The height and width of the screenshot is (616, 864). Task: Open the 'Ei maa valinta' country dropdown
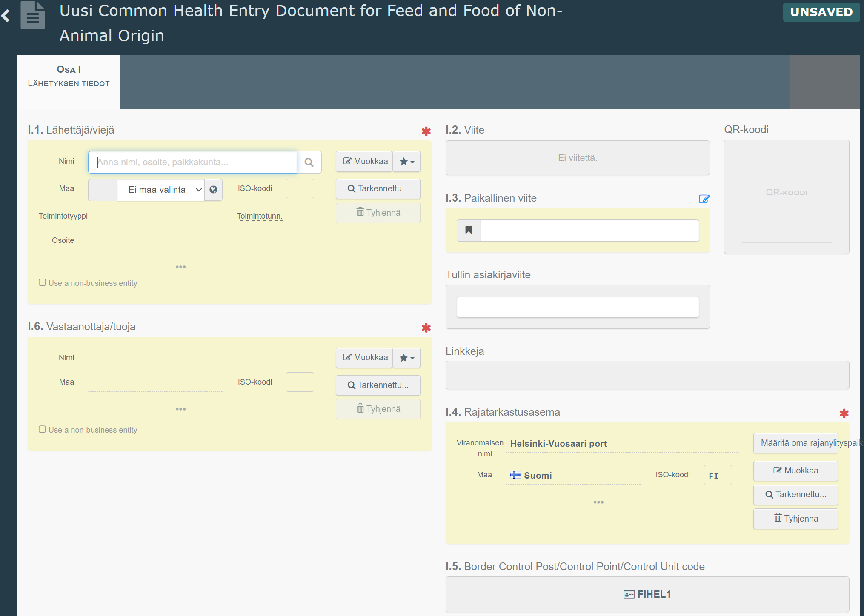tap(161, 190)
